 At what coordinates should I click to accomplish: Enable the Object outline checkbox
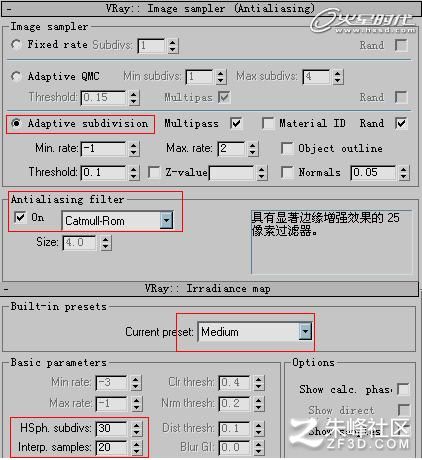[287, 148]
